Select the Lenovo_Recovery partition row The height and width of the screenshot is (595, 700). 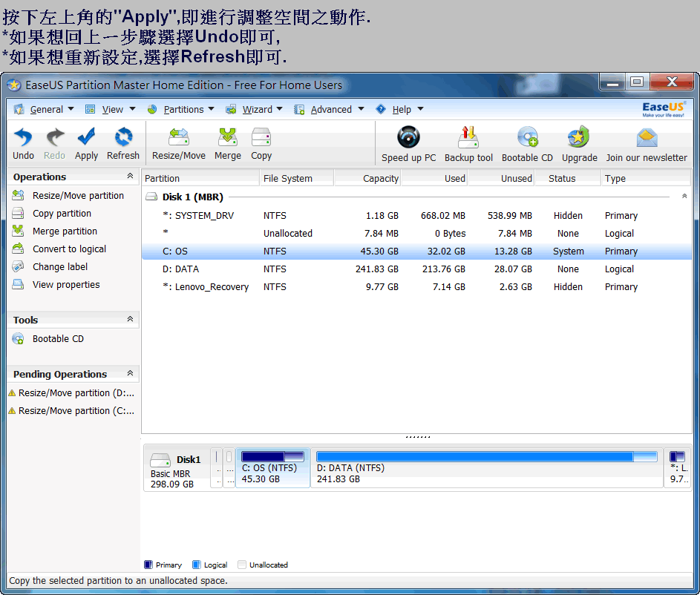[416, 287]
